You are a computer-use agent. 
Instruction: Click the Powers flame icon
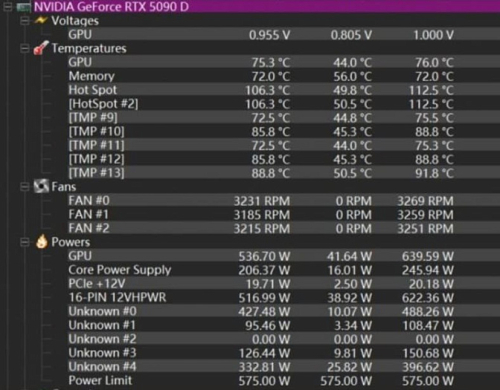(42, 242)
